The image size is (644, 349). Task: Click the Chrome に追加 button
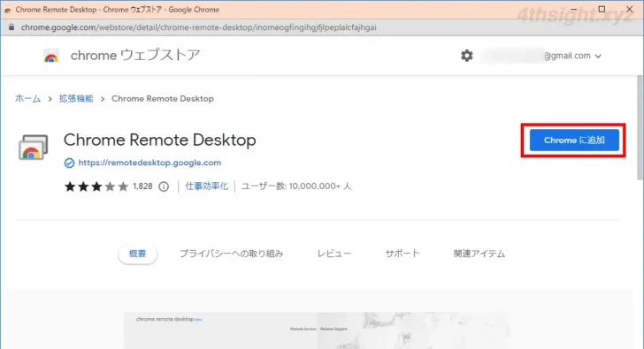[x=574, y=140]
